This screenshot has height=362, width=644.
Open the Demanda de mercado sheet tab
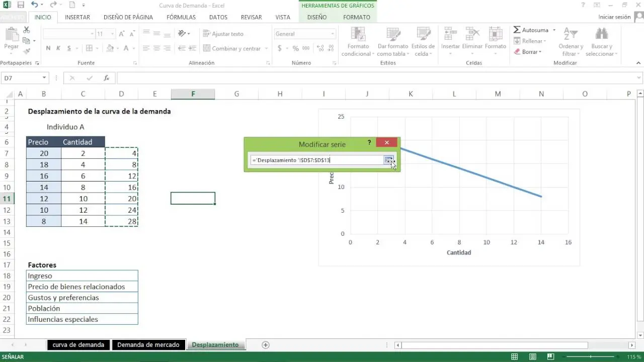(x=148, y=344)
